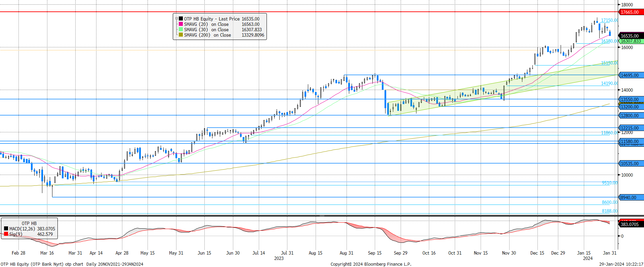
Task: Click the green 16307.833 axis label
Action: (x=631, y=41)
